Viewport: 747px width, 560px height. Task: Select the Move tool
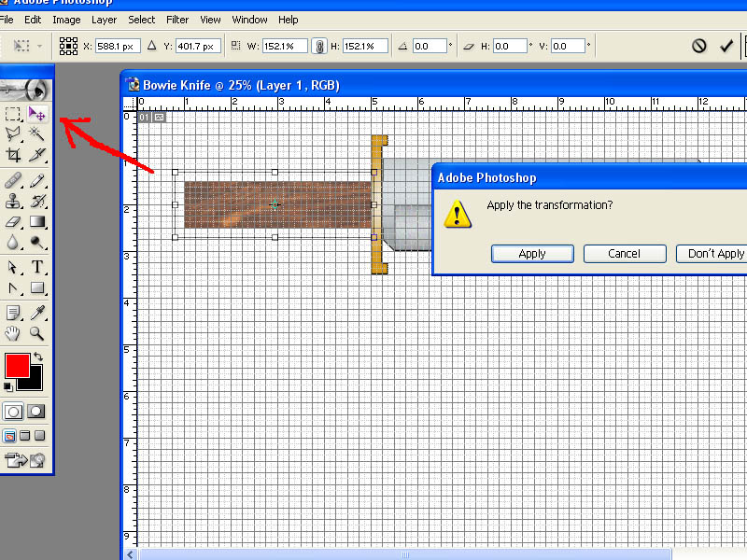click(x=36, y=114)
